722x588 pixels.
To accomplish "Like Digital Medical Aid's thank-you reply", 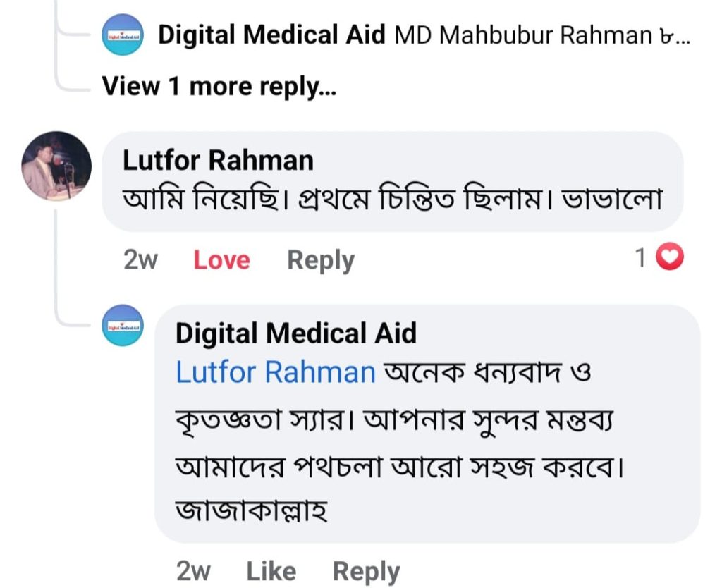I will coord(271,571).
